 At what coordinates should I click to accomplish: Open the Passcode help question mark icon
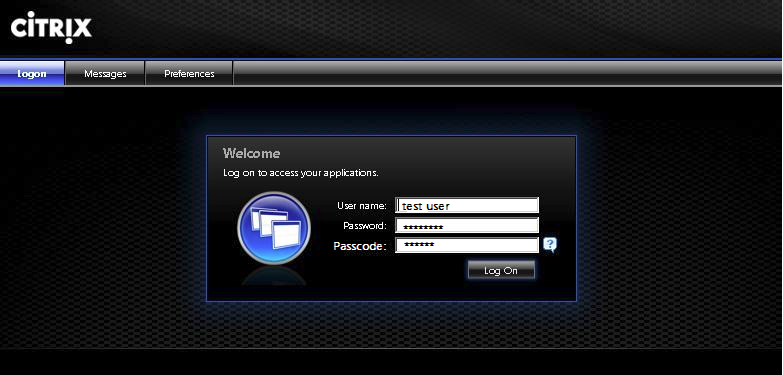coord(550,245)
